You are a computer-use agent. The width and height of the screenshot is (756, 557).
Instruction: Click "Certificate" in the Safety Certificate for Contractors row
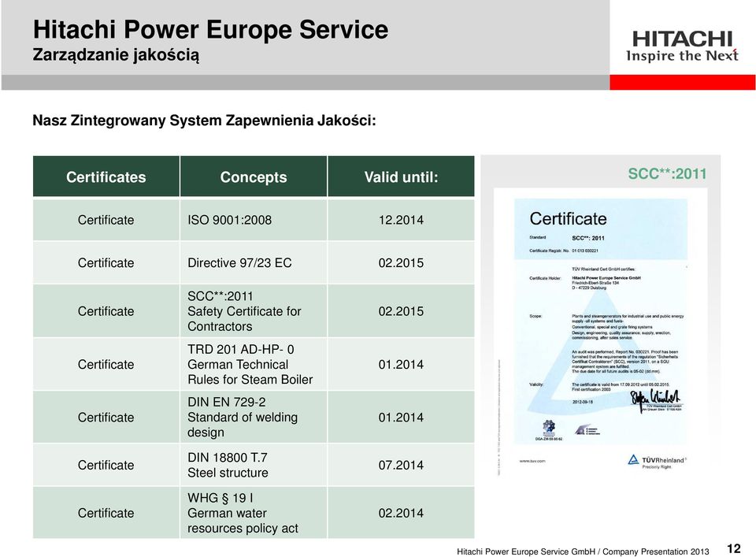[x=106, y=311]
